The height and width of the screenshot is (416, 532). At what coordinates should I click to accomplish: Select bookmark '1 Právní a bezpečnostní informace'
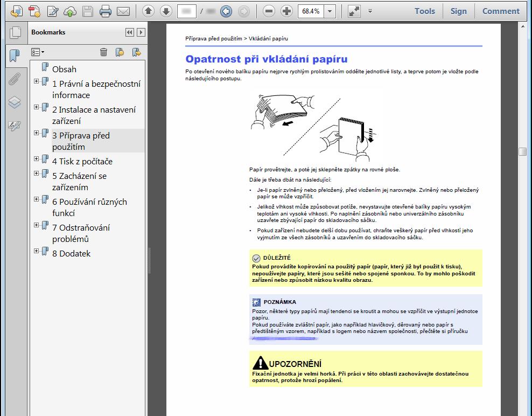[96, 89]
